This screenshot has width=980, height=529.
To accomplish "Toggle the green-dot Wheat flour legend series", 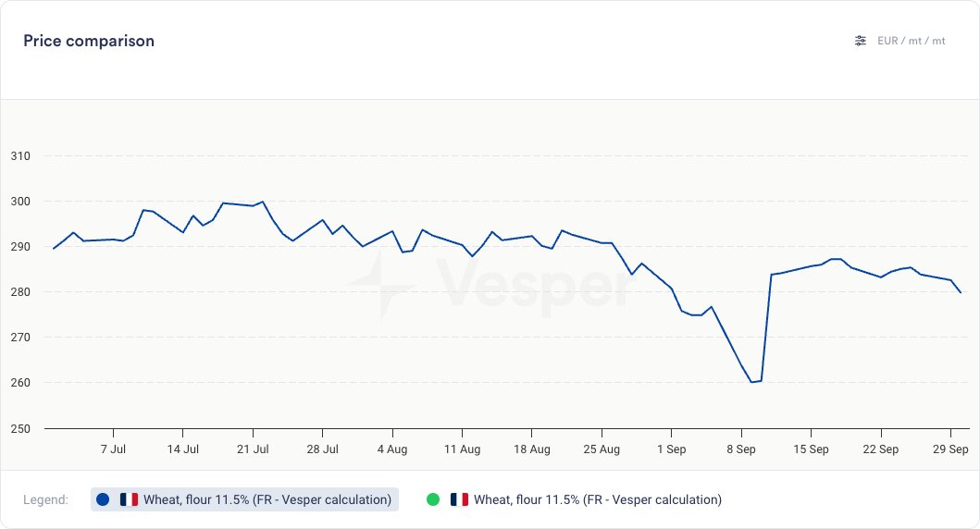I will (597, 499).
